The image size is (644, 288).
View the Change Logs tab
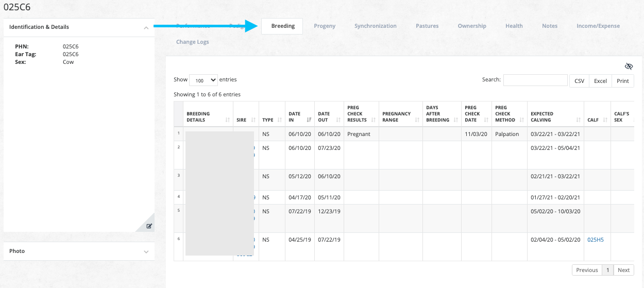pos(193,42)
